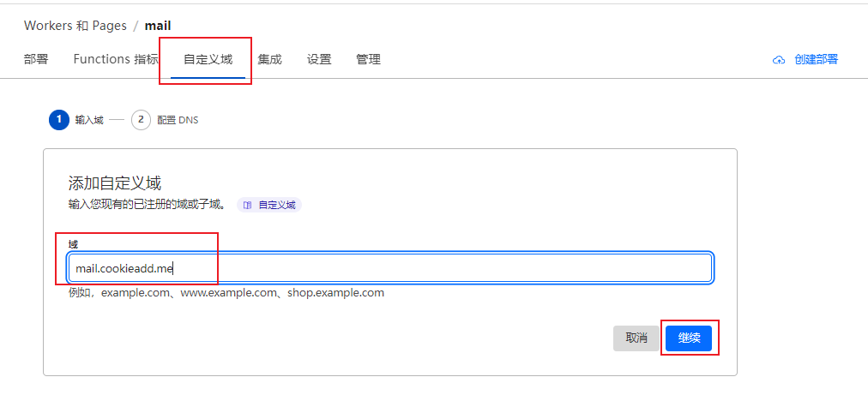Click the step 1 circle indicator
The width and height of the screenshot is (868, 395).
coord(59,120)
